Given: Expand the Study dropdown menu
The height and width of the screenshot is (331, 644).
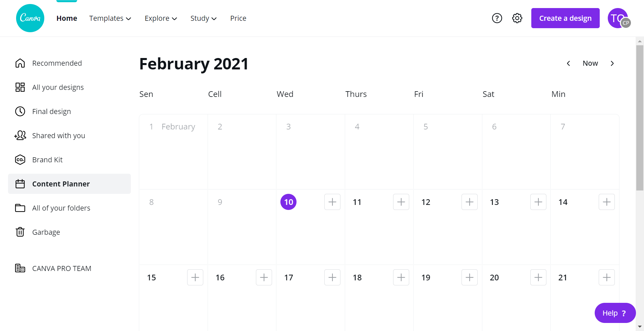Looking at the screenshot, I should coord(203,18).
